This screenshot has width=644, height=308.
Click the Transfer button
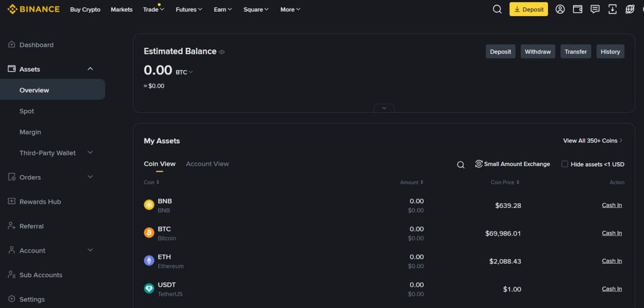576,52
